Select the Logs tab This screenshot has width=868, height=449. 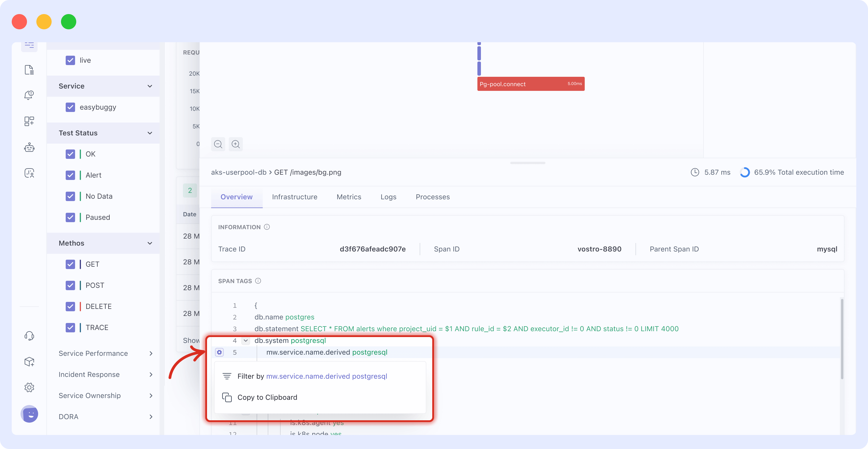point(388,196)
